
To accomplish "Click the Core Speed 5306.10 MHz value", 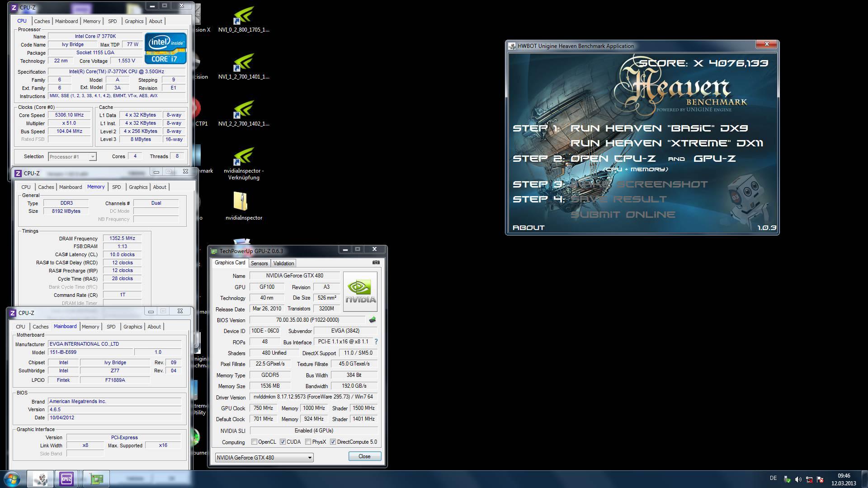I will tap(69, 115).
